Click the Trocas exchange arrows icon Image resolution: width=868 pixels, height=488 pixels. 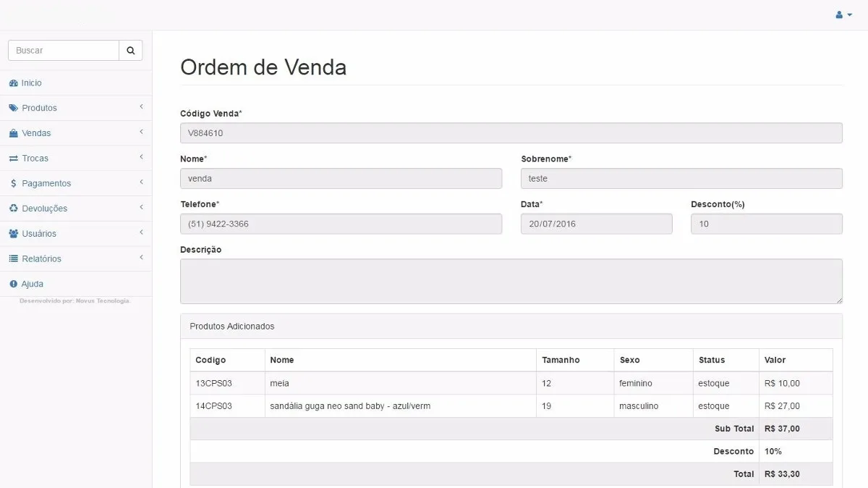pos(13,159)
